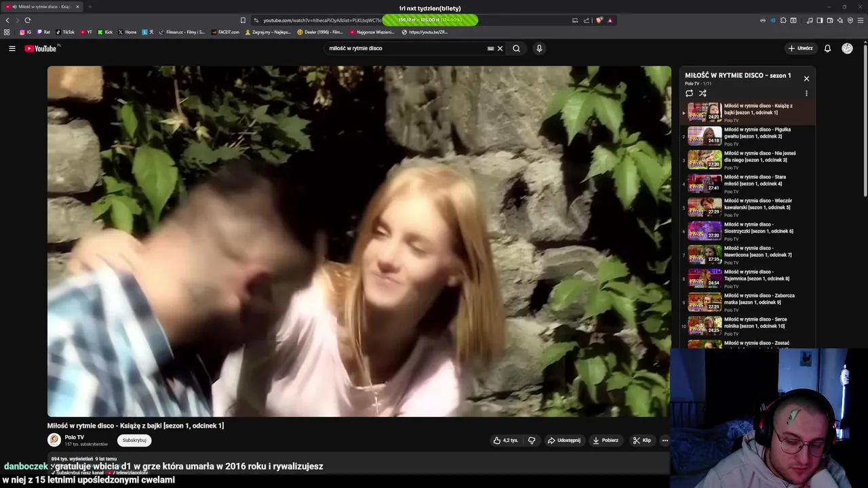Play Wieczór kawalerski odcinek 5
The image size is (868, 488).
[747, 207]
